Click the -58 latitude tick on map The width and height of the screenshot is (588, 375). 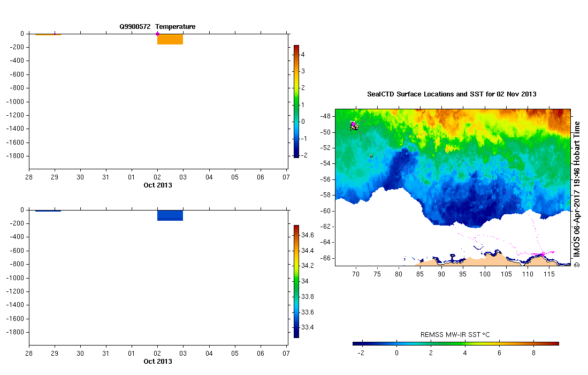[x=325, y=195]
